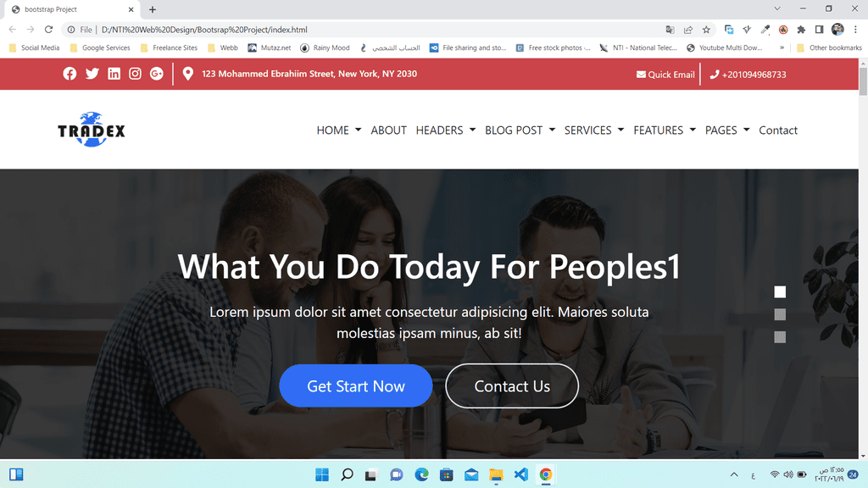Click the Tradex globe logo

pos(92,130)
